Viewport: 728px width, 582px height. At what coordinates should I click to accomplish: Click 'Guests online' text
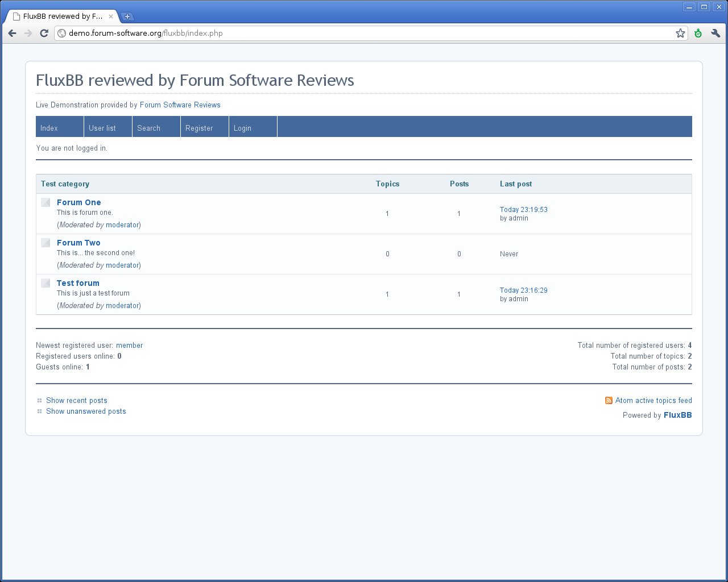(59, 367)
